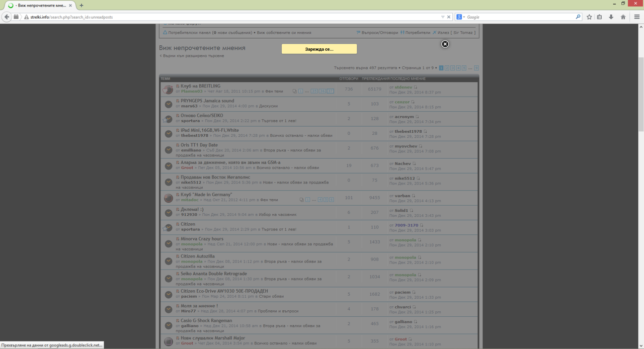View latest post icon next to thebest1978
This screenshot has height=349, width=644.
point(425,131)
